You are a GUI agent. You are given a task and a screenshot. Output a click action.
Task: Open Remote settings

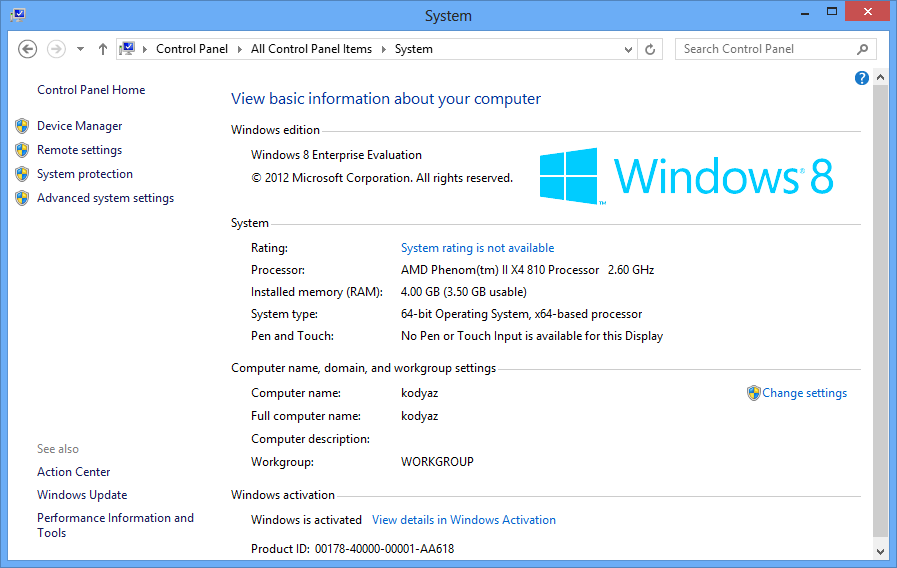coord(80,150)
